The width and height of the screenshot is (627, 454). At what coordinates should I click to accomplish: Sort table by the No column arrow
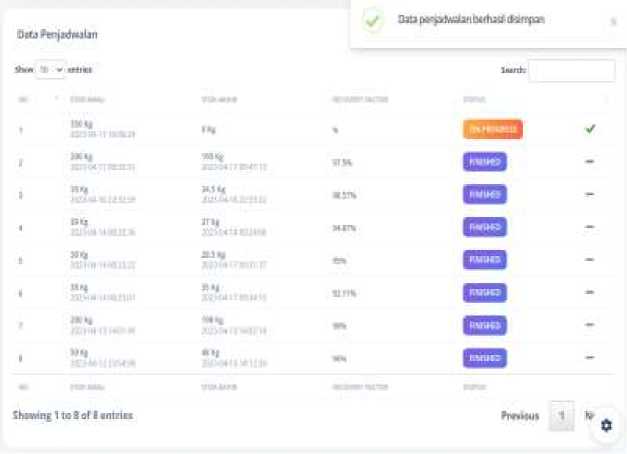tap(56, 99)
